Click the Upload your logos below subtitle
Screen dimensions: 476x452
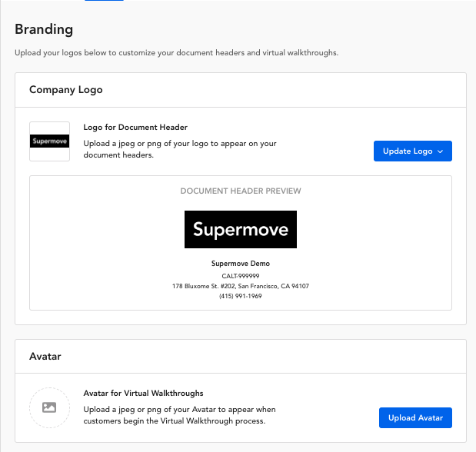click(176, 53)
